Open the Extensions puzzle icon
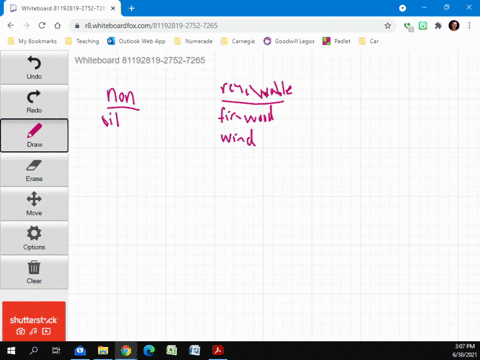The width and height of the screenshot is (480, 360). [x=438, y=26]
